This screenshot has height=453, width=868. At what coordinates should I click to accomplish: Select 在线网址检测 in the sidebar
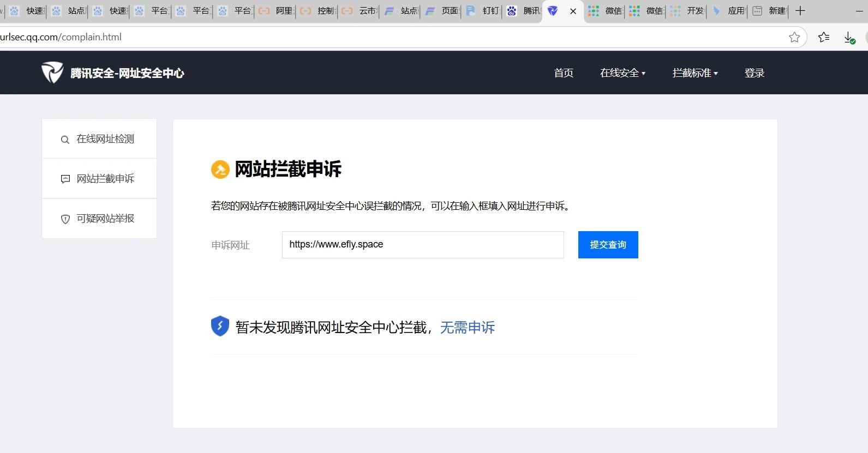click(x=99, y=139)
